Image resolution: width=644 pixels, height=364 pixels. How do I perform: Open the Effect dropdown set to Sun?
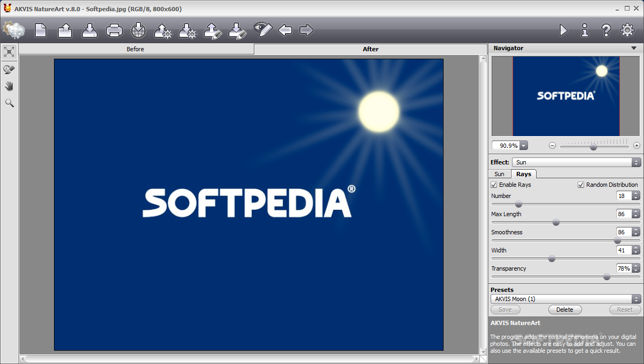[576, 162]
